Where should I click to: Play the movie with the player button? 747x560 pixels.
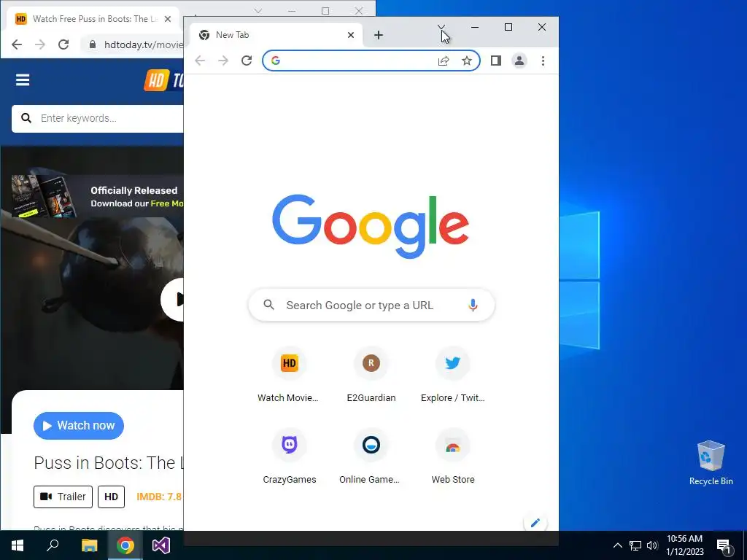click(x=172, y=300)
